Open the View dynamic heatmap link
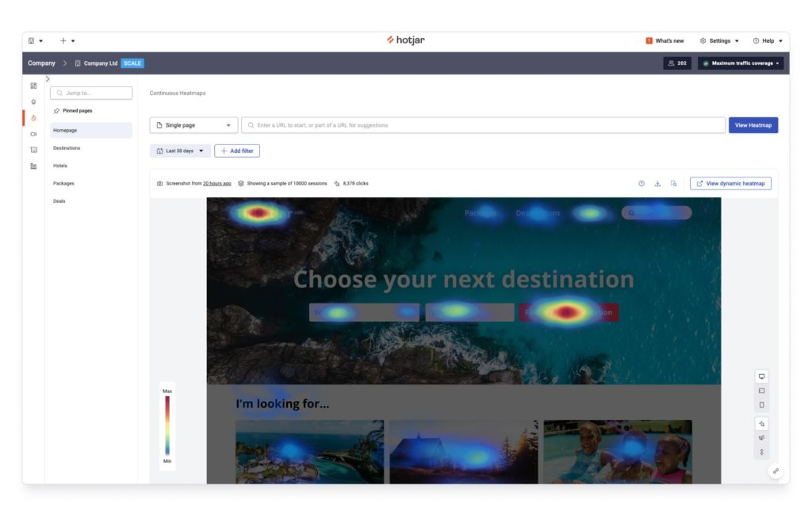Viewport: 812px width, 516px height. pos(730,182)
